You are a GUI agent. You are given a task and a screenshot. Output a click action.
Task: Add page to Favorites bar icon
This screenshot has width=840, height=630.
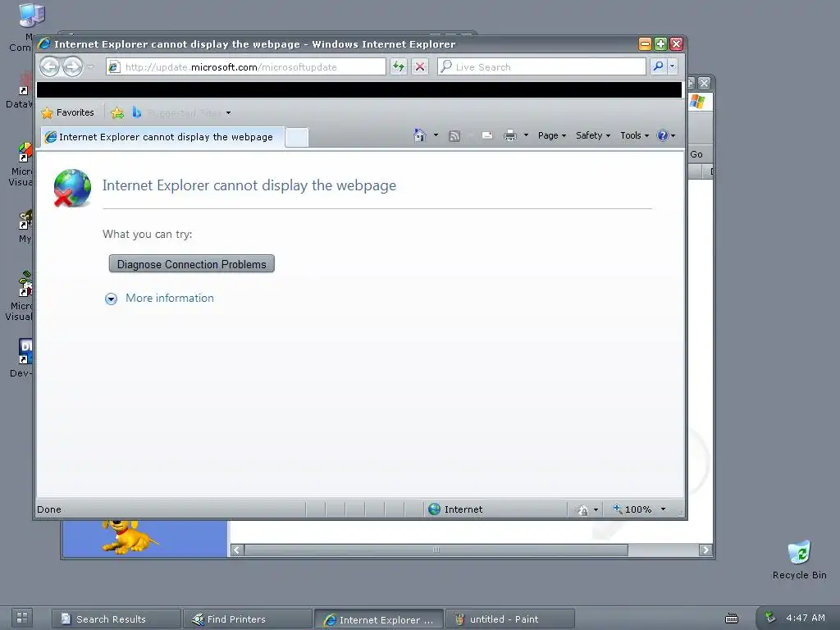[x=117, y=112]
